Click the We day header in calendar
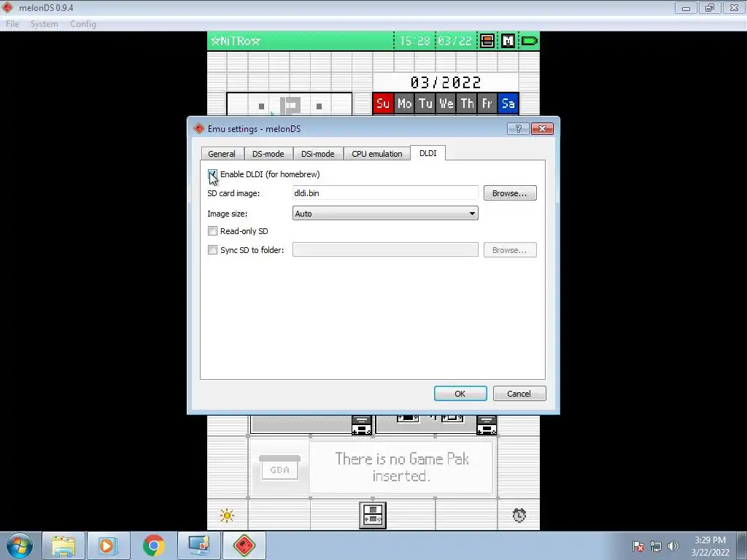The width and height of the screenshot is (747, 560). [446, 104]
